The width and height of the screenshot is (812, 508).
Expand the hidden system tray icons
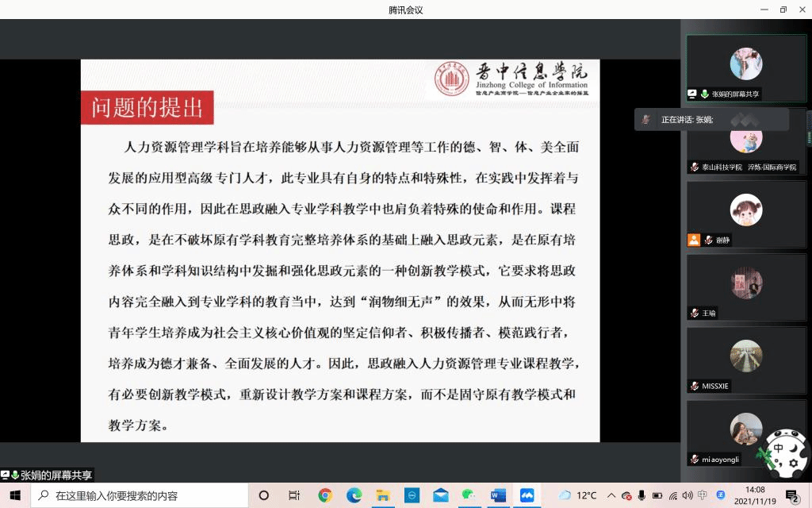(x=611, y=495)
